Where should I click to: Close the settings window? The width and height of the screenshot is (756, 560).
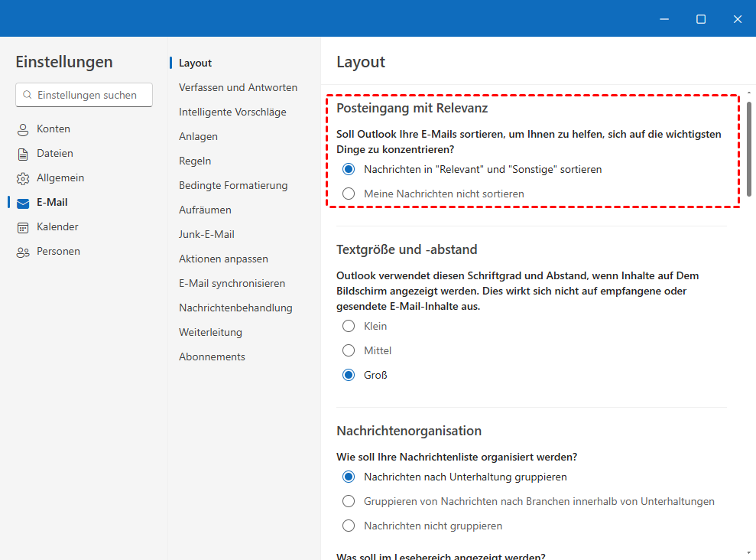(738, 19)
